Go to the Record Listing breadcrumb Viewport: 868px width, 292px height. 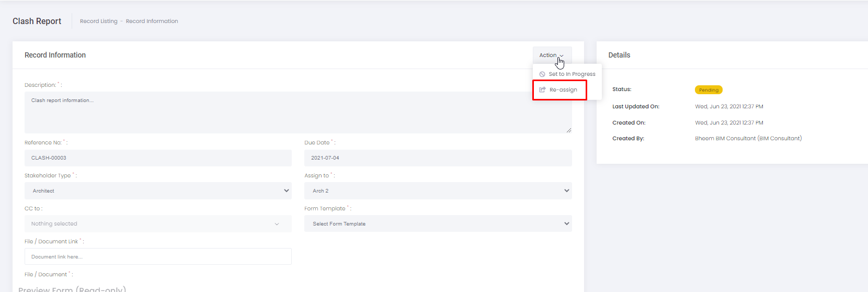coord(98,21)
